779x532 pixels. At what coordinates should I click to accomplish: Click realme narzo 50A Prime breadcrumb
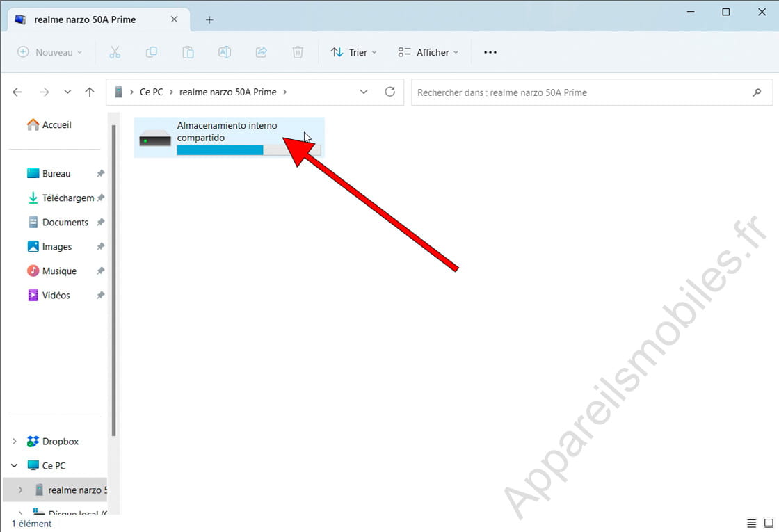pos(227,92)
